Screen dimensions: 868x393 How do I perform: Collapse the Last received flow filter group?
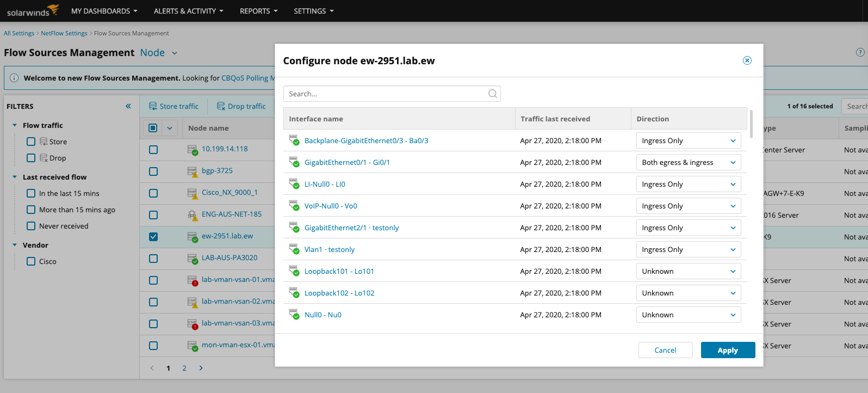(x=15, y=177)
